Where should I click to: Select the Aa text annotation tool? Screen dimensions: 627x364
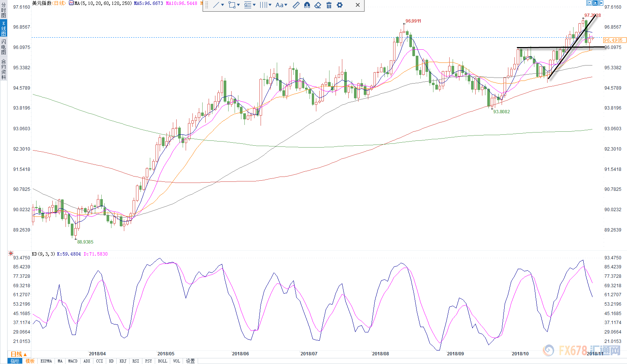(x=279, y=5)
